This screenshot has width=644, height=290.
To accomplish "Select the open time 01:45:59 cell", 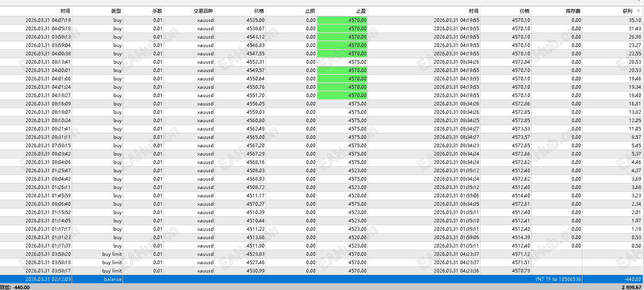I will pos(48,196).
